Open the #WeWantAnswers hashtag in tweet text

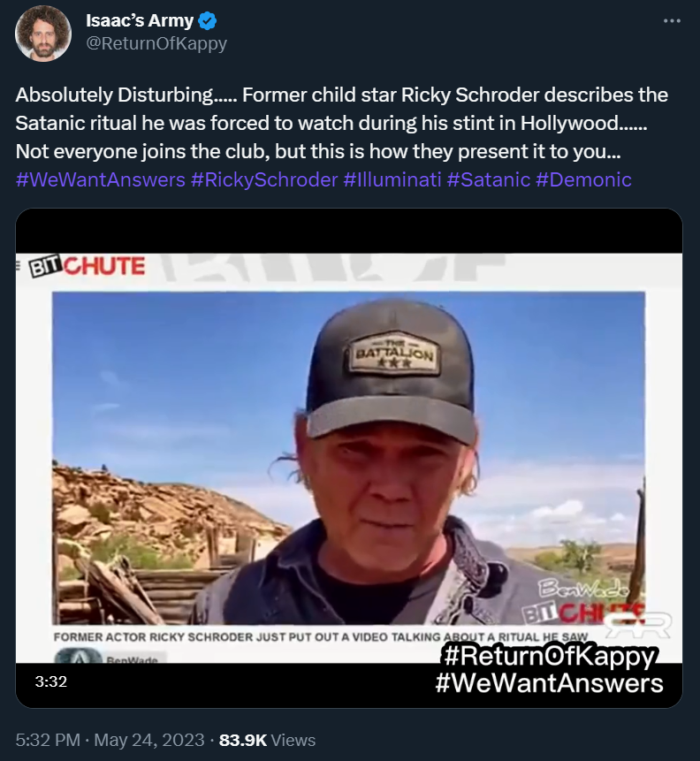(101, 179)
